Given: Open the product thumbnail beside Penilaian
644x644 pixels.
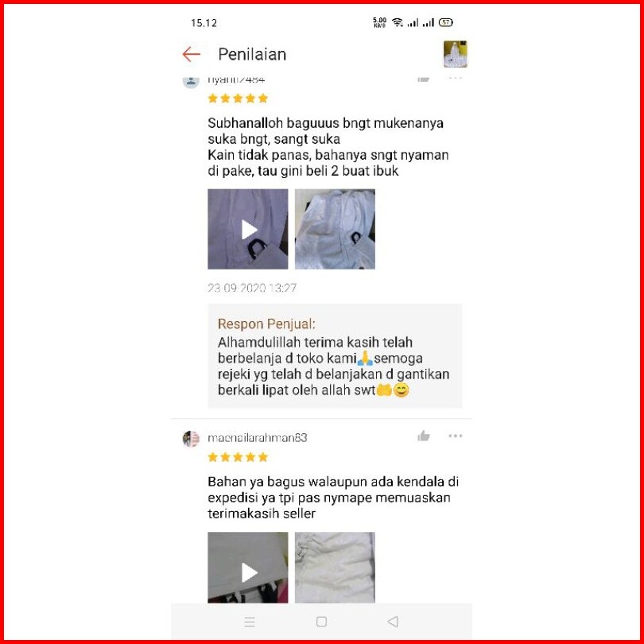Looking at the screenshot, I should pos(455,54).
